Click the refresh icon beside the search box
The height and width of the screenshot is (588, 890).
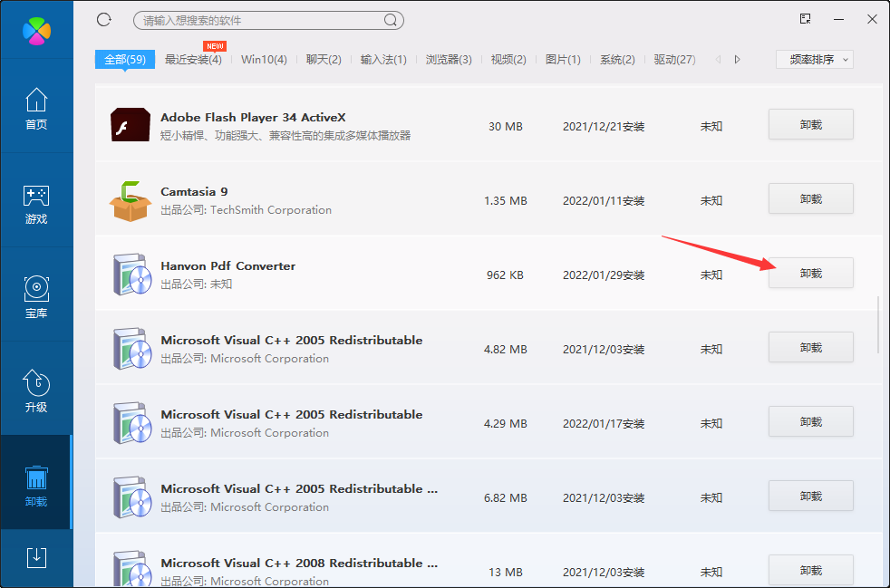click(x=104, y=20)
